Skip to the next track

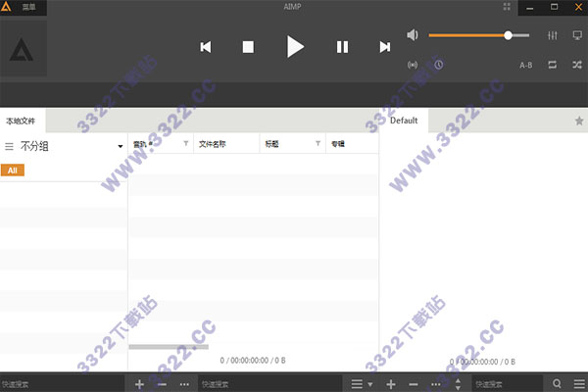tap(385, 47)
